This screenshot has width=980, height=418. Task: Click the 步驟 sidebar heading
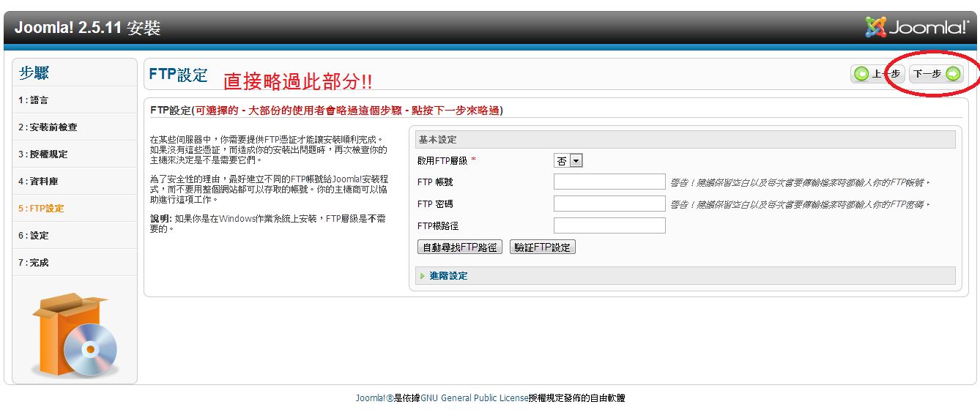34,73
